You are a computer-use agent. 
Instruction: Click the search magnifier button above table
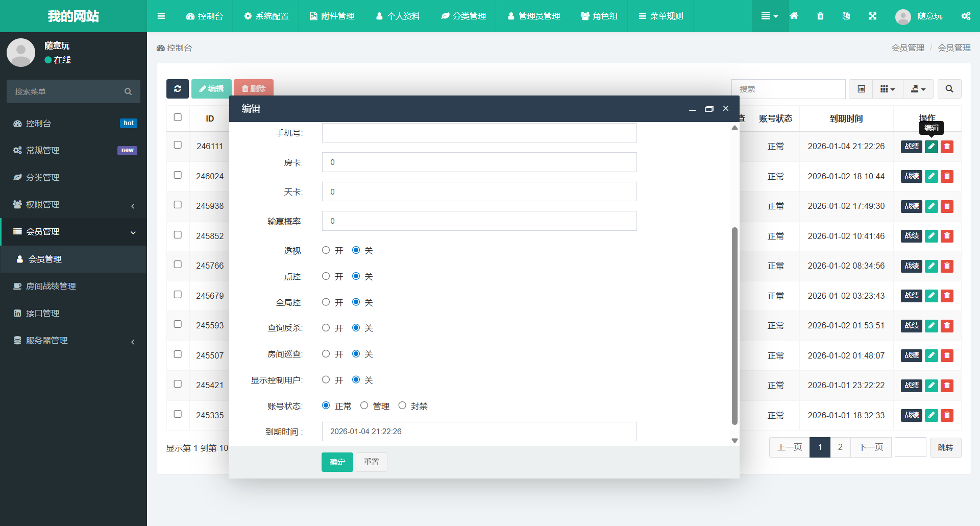coord(949,89)
